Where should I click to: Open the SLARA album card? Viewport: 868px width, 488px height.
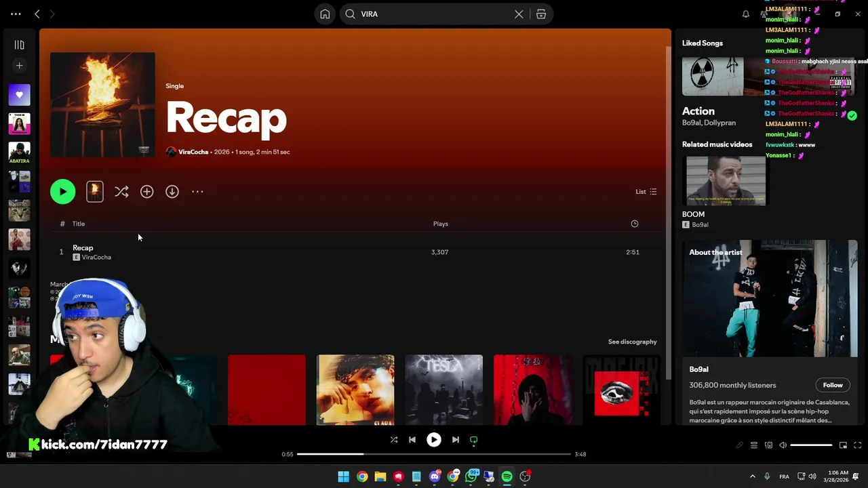(x=355, y=390)
